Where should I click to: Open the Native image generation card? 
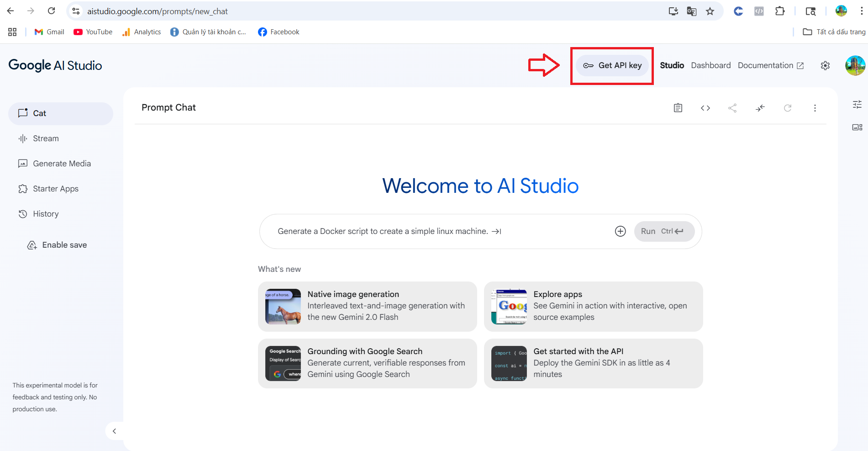[367, 306]
